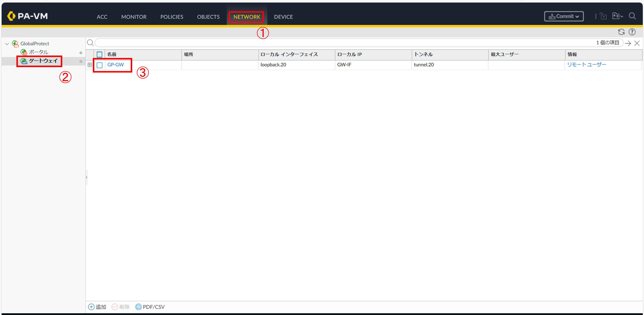The height and width of the screenshot is (315, 644).
Task: Click the global search magnifier icon
Action: (632, 16)
